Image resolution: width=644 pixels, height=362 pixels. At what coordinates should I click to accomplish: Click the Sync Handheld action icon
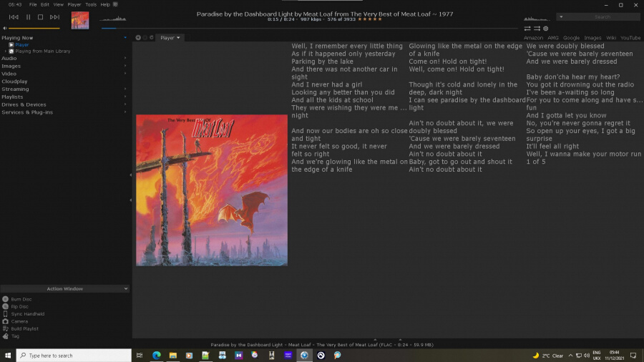tap(5, 314)
